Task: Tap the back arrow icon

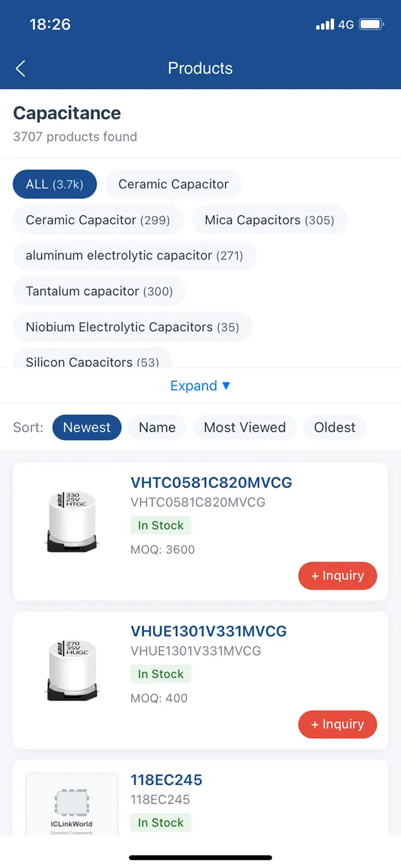Action: [x=20, y=69]
